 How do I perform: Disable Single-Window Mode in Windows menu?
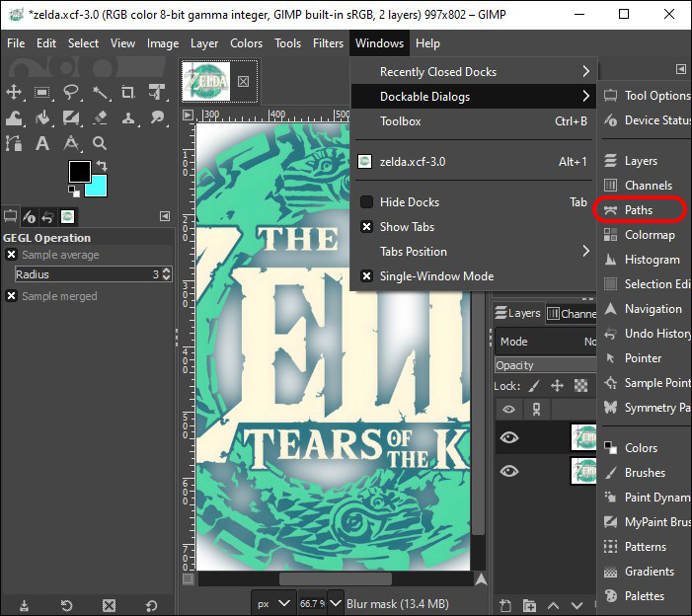click(436, 276)
